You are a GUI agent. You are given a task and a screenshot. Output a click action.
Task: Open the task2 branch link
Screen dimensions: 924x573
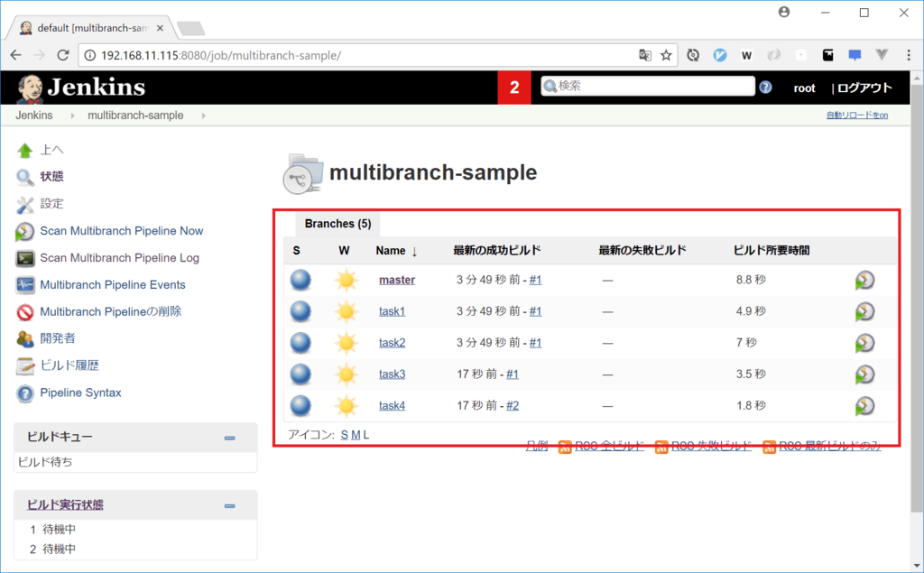click(392, 343)
